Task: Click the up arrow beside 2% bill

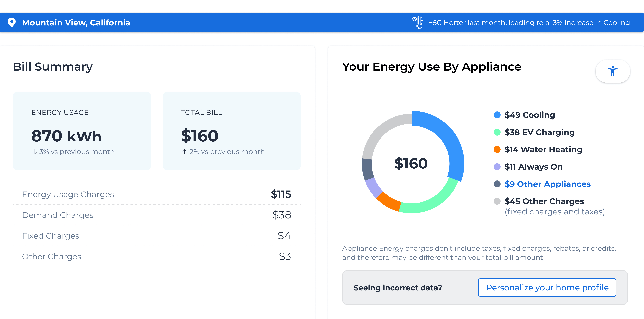Action: [x=184, y=152]
